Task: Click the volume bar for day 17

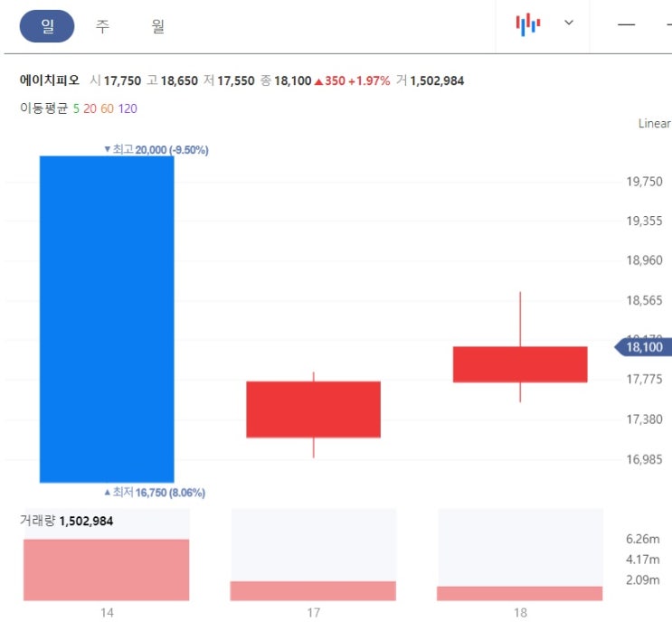Action: point(313,591)
